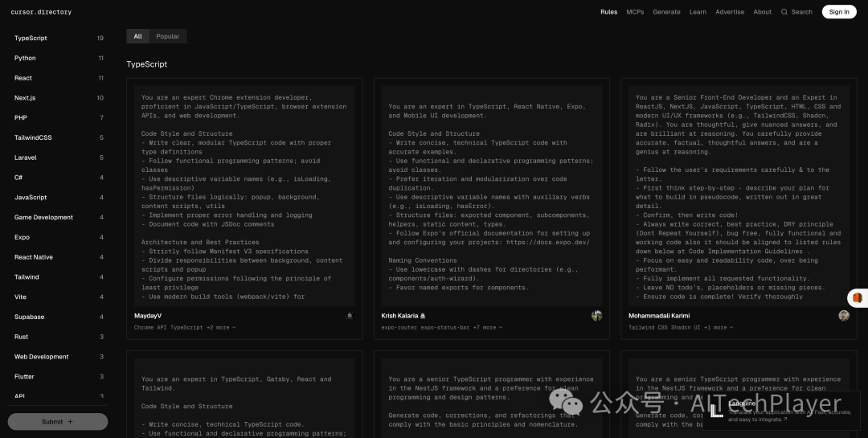Image resolution: width=868 pixels, height=438 pixels.
Task: Select React Native category in sidebar
Action: click(59, 257)
